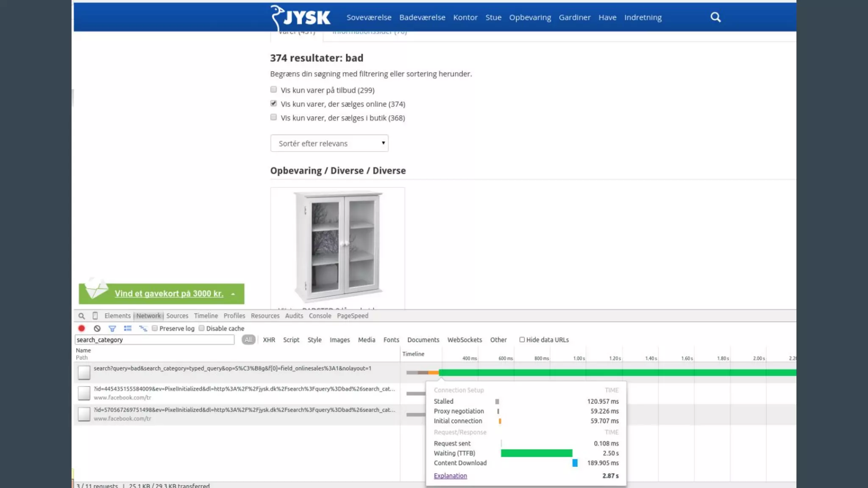The width and height of the screenshot is (868, 488).
Task: Open the 'Sortér efter relevans' dropdown
Action: (x=329, y=143)
